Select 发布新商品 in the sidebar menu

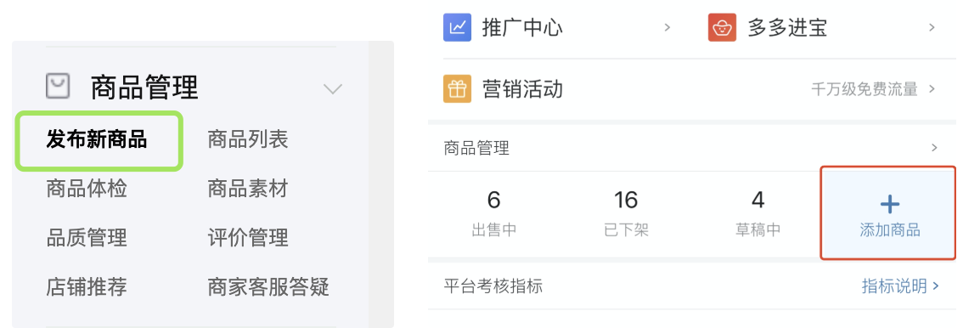[96, 139]
